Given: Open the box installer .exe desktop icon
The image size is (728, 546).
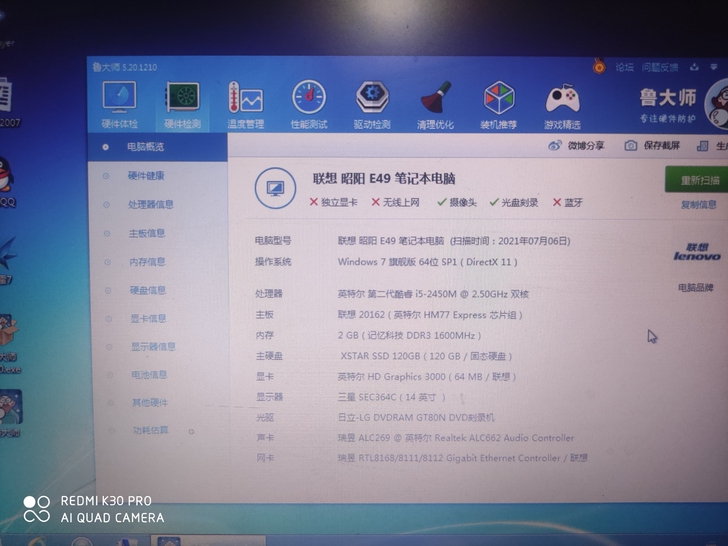Looking at the screenshot, I should pyautogui.click(x=9, y=344).
